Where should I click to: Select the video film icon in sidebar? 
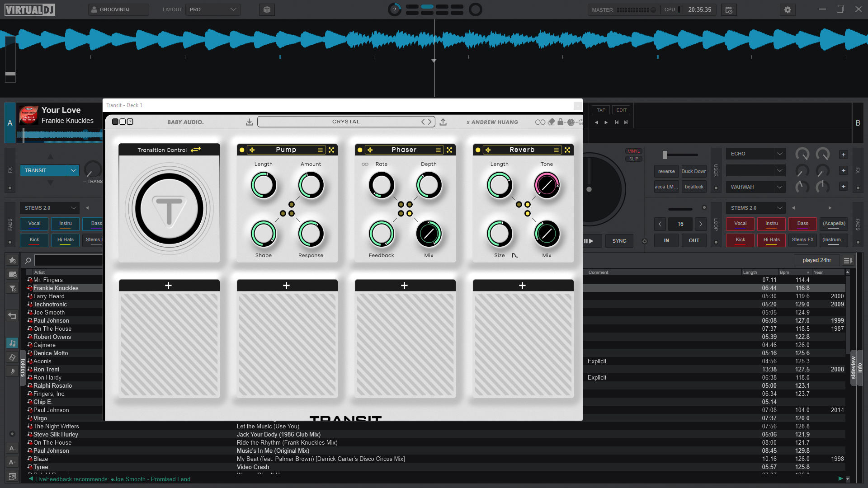click(12, 357)
